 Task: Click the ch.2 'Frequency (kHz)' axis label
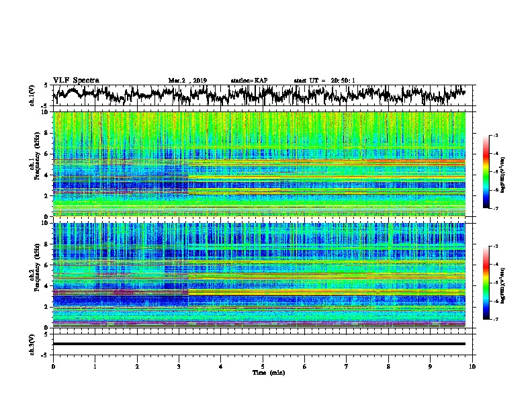pyautogui.click(x=37, y=267)
